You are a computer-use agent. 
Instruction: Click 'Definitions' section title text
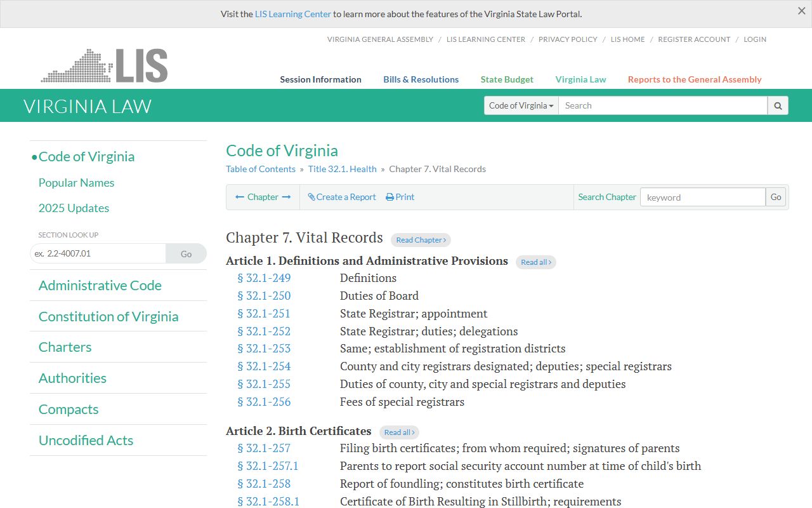tap(368, 278)
